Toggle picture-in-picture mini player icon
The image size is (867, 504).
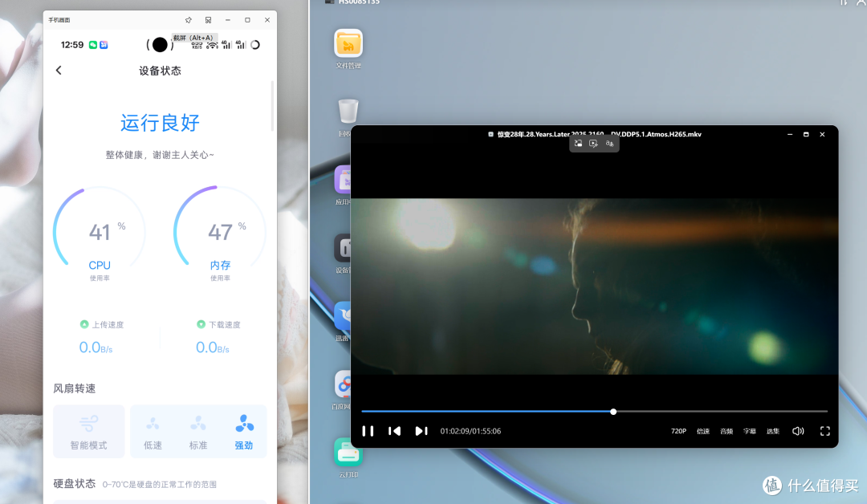coord(578,144)
